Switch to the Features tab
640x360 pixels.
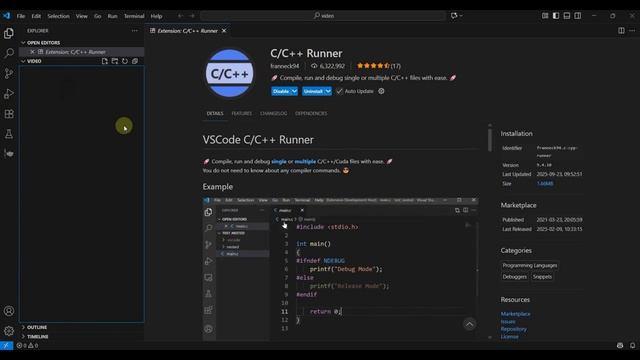point(242,113)
